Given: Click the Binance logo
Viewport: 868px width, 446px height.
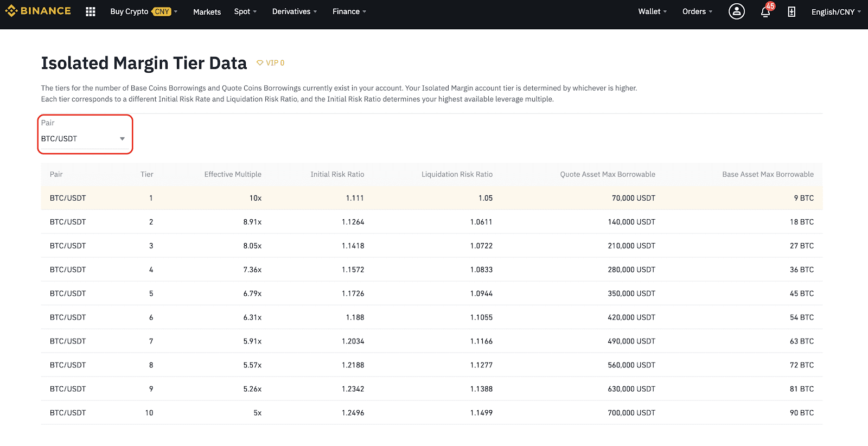Looking at the screenshot, I should click(x=38, y=11).
